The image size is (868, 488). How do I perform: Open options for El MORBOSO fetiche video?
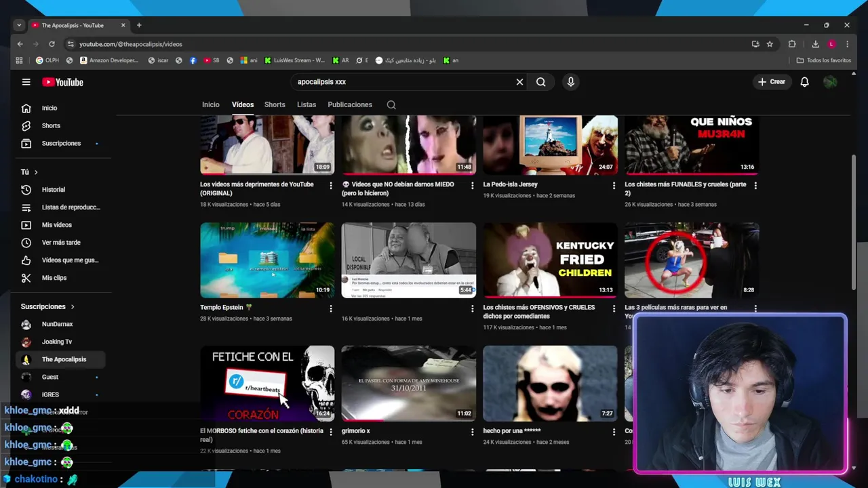point(331,432)
